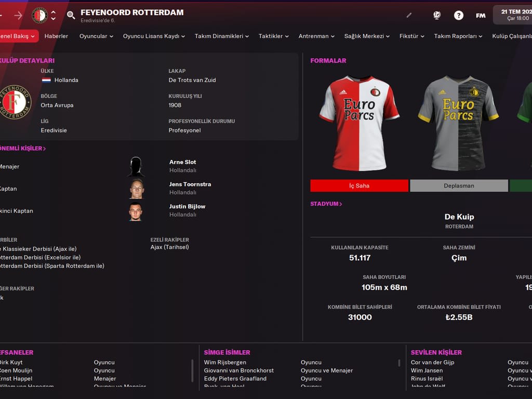Click the up/down club switcher arrows
This screenshot has width=532, height=399.
pos(54,15)
